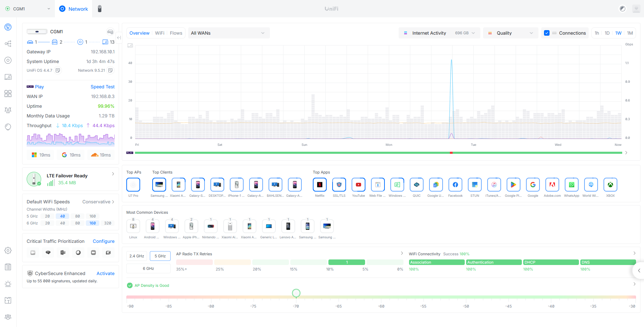Screen dimensions: 644x327
Task: Open Settings gear in left sidebar
Action: tap(8, 250)
